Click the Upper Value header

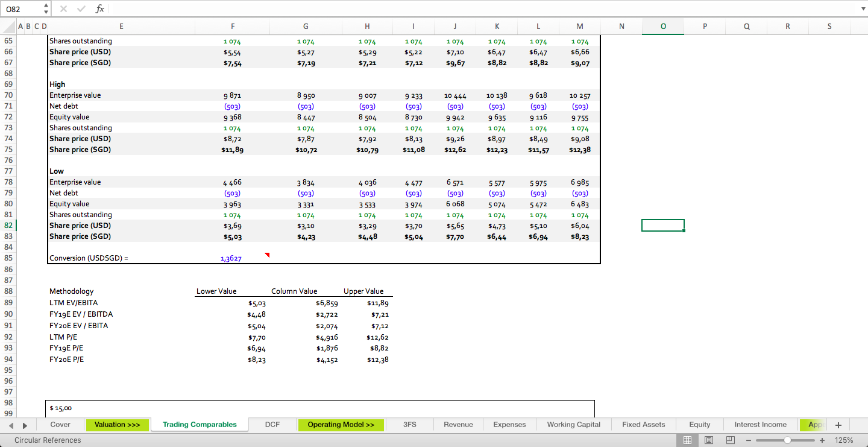pyautogui.click(x=363, y=291)
